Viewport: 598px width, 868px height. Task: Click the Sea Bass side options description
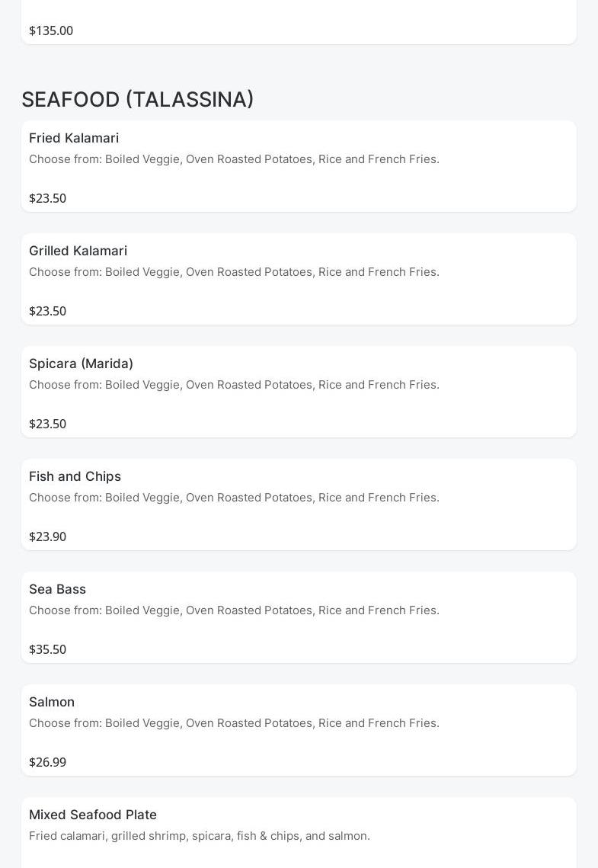pyautogui.click(x=234, y=610)
